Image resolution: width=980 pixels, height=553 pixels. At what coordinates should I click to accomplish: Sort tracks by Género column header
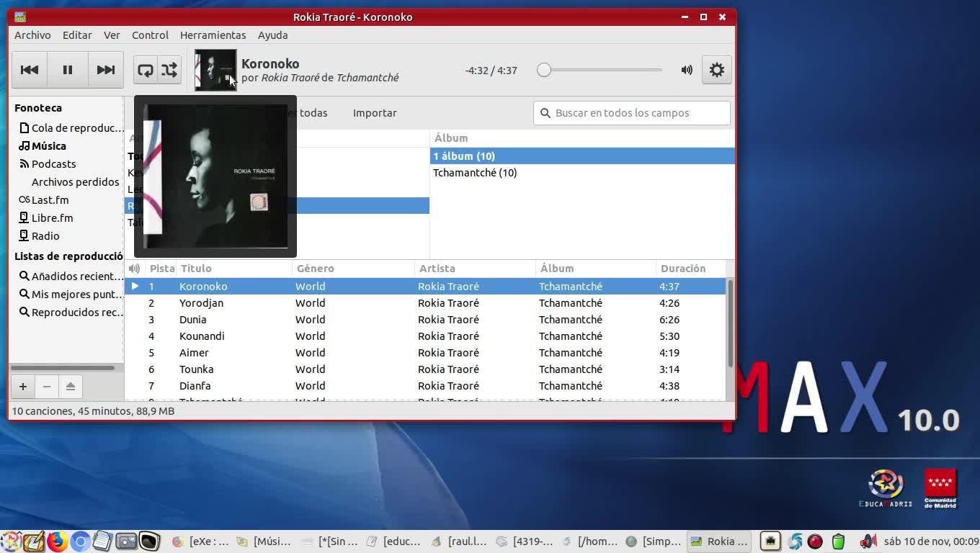point(315,269)
